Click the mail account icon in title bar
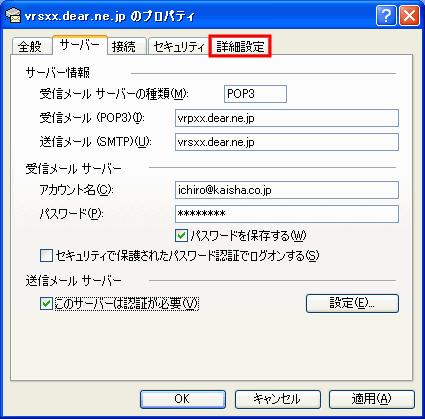 coord(13,16)
